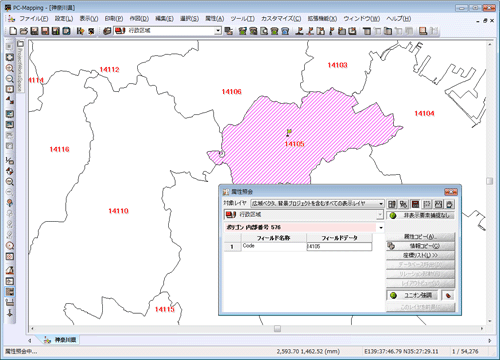This screenshot has height=360, width=500.
Task: Toggle the dark red highlighted dialog icon
Action: pos(415,204)
